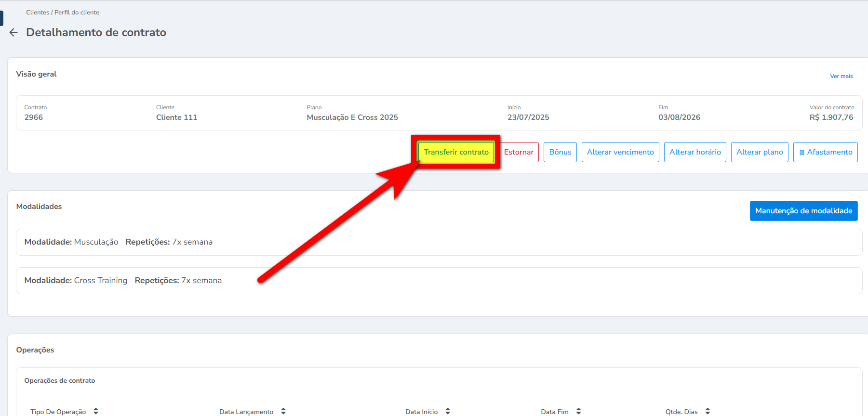Choose Alterar plano button
The height and width of the screenshot is (416, 868).
[760, 152]
